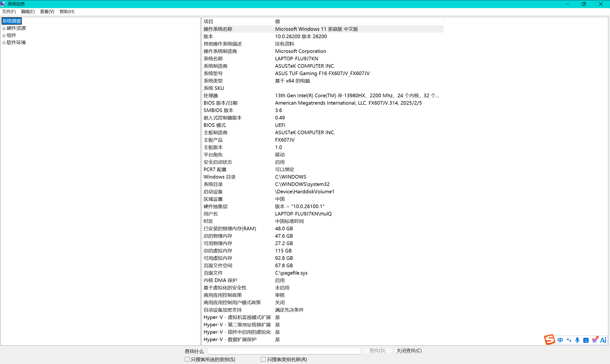Enable 只搜索类别名称 checkbox

[x=263, y=359]
